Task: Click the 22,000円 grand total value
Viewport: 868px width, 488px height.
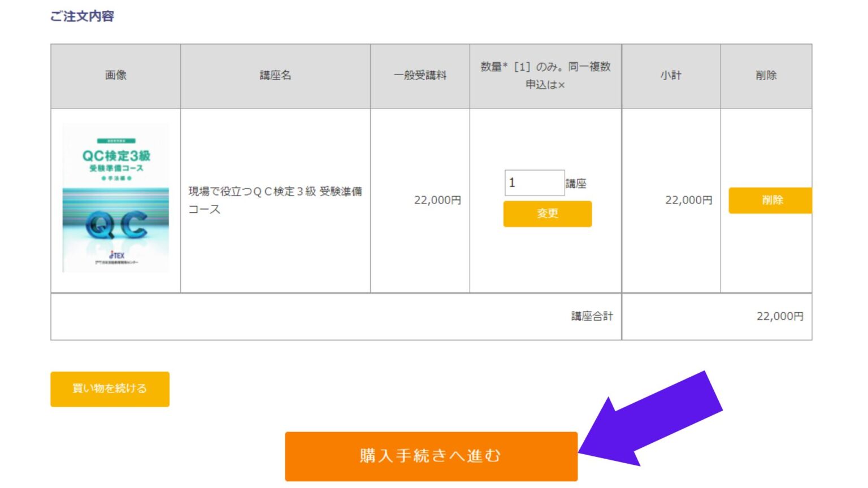Action: coord(781,316)
